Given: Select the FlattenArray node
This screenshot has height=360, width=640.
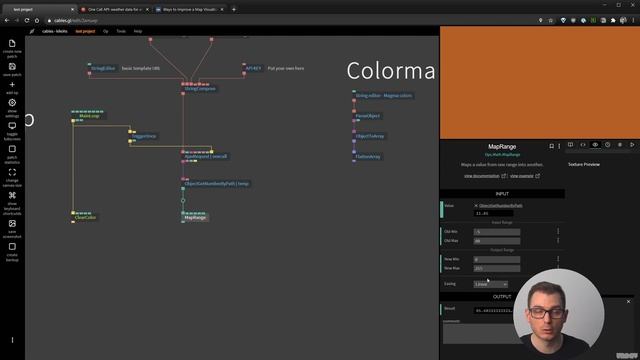Looking at the screenshot, I should click(368, 156).
